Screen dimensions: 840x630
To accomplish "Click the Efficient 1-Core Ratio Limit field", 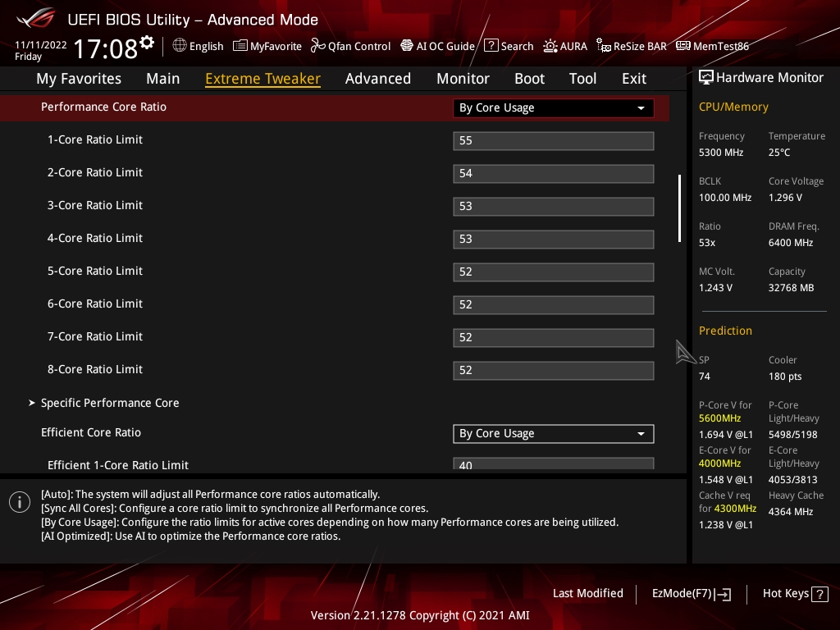I will click(554, 464).
